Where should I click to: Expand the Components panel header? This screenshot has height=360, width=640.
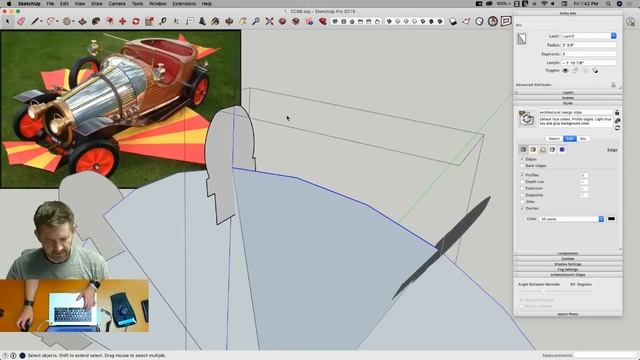pos(568,253)
